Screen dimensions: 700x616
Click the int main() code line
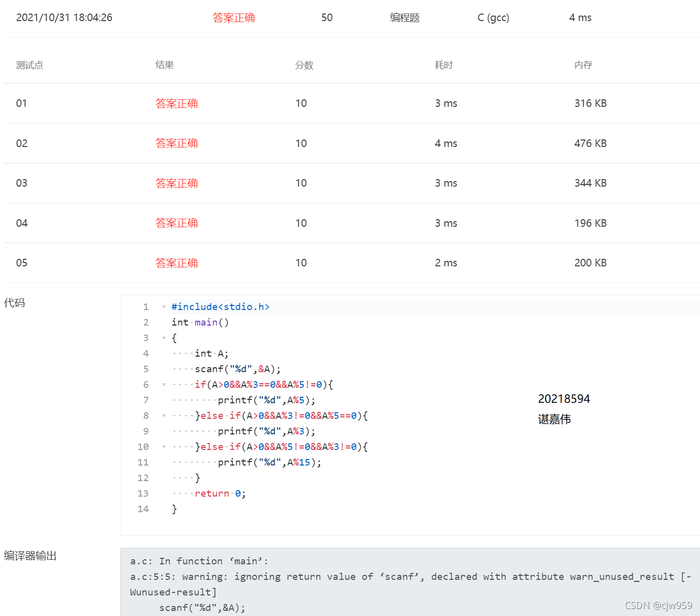click(200, 323)
